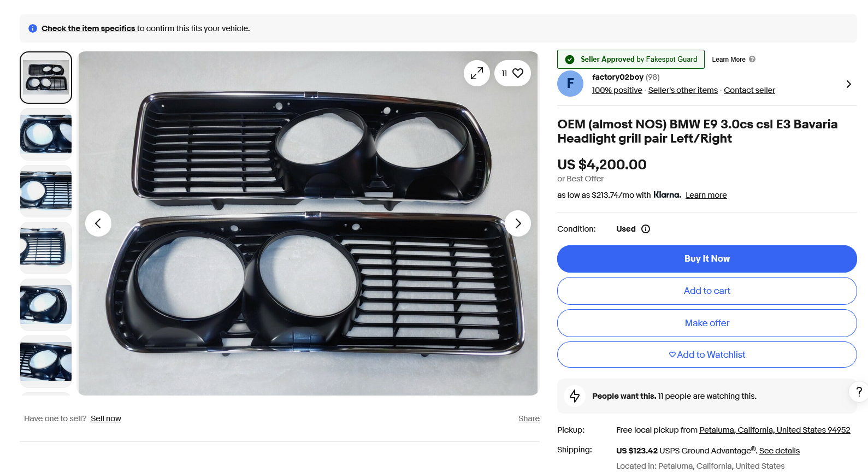Open the Klarna Learn more link

(x=706, y=195)
